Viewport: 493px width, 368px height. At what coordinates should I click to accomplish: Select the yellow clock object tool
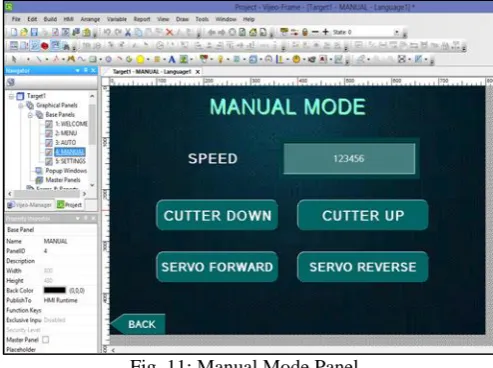pos(296,59)
